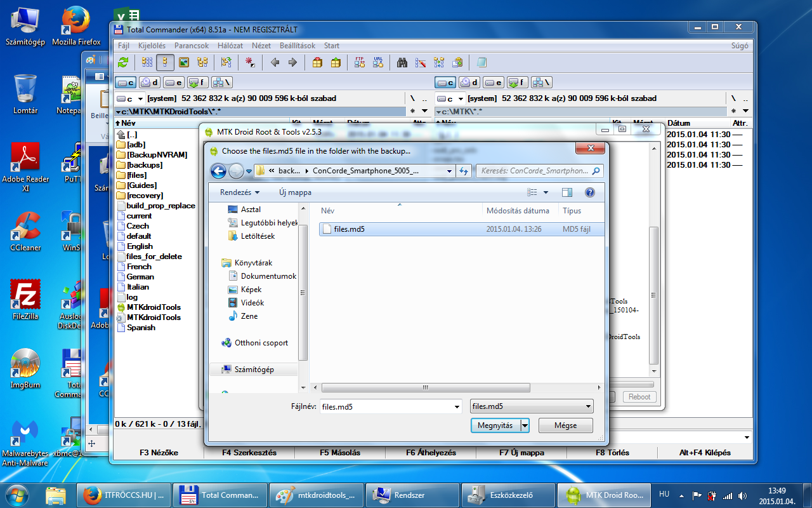
Task: Click the refresh folder button beside address bar
Action: 464,171
